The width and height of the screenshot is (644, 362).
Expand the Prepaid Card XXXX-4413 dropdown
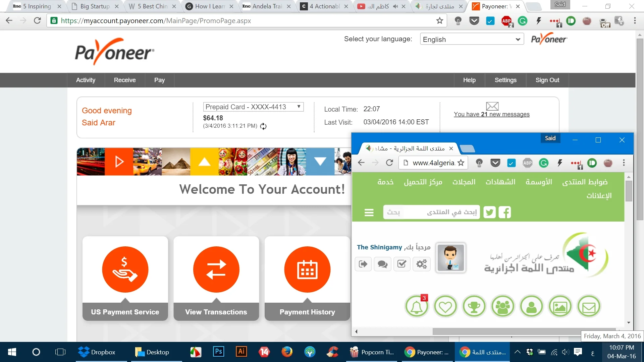tap(253, 107)
